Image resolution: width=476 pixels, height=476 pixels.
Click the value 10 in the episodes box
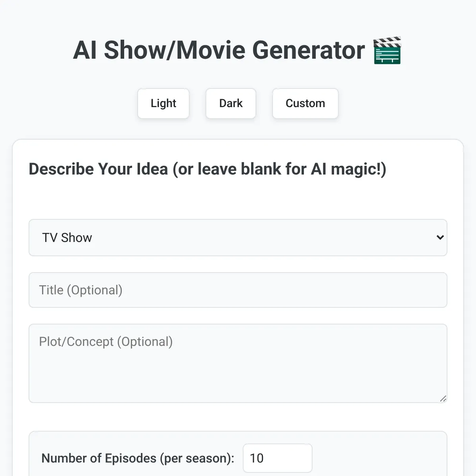tap(257, 458)
